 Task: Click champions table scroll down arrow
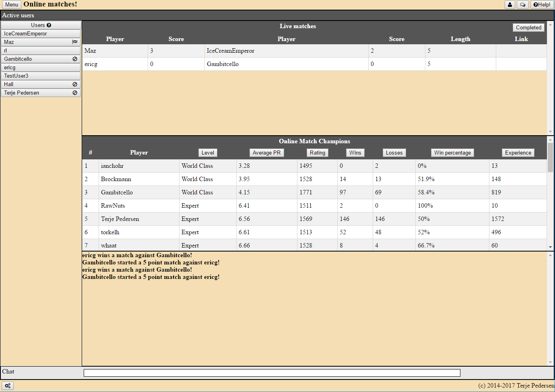(x=550, y=247)
